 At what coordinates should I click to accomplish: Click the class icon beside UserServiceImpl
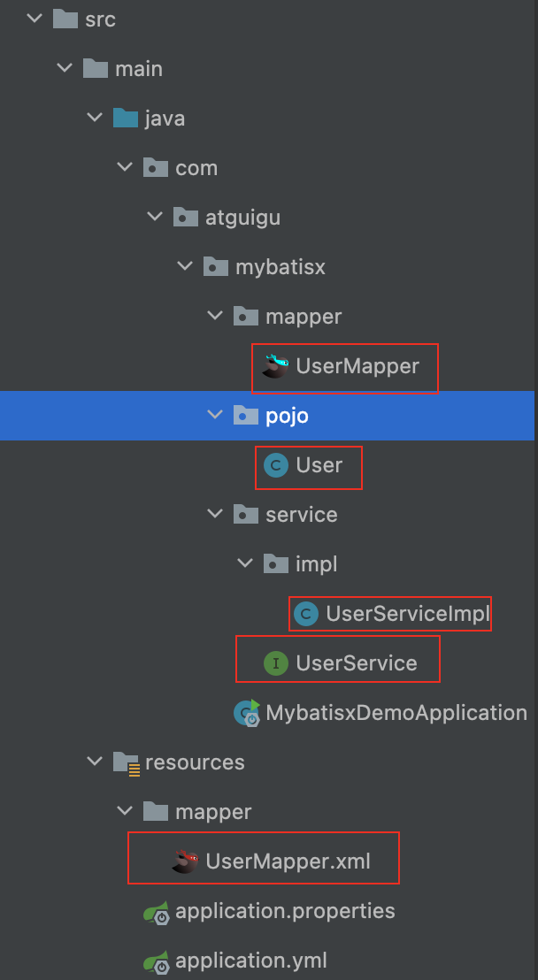305,615
